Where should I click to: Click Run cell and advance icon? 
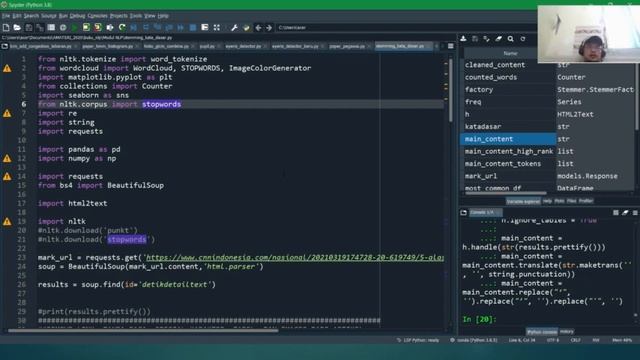(x=98, y=27)
